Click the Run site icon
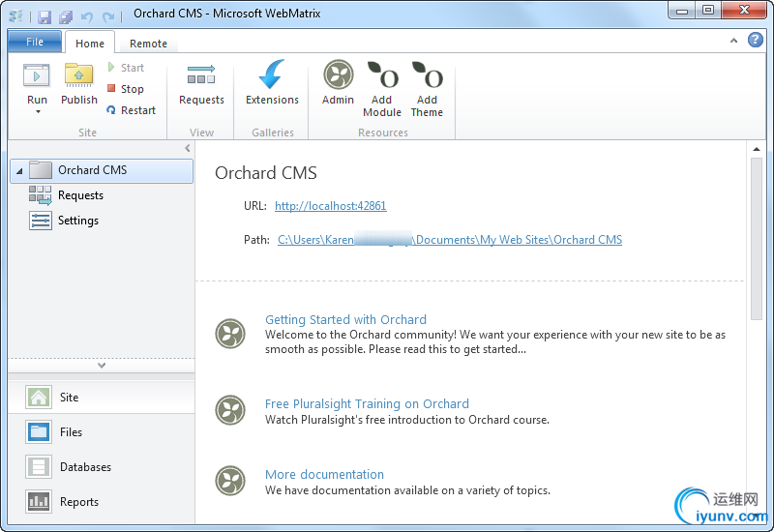Image resolution: width=774 pixels, height=532 pixels. pos(37,76)
